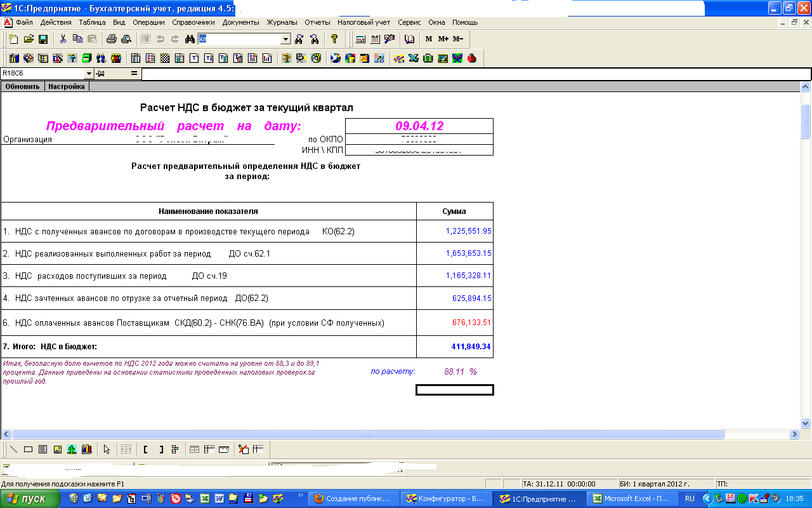Open the Файл menu
This screenshot has height=508, width=812.
click(x=25, y=22)
